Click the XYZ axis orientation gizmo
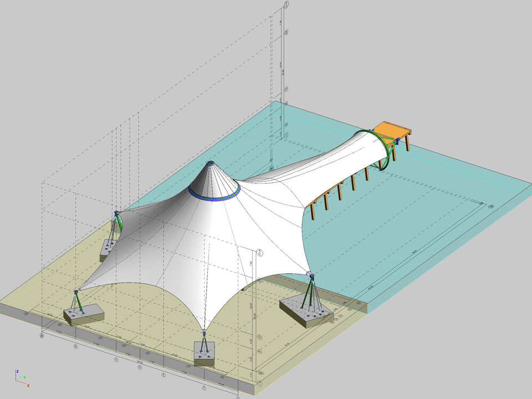532x399 pixels. pos(20,377)
